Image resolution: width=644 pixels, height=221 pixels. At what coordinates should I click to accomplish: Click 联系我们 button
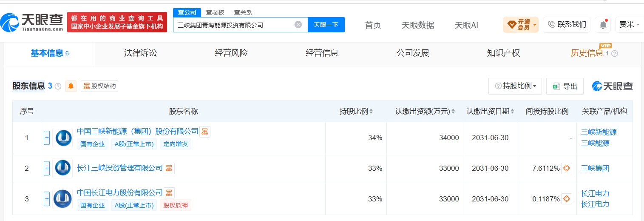point(567,25)
